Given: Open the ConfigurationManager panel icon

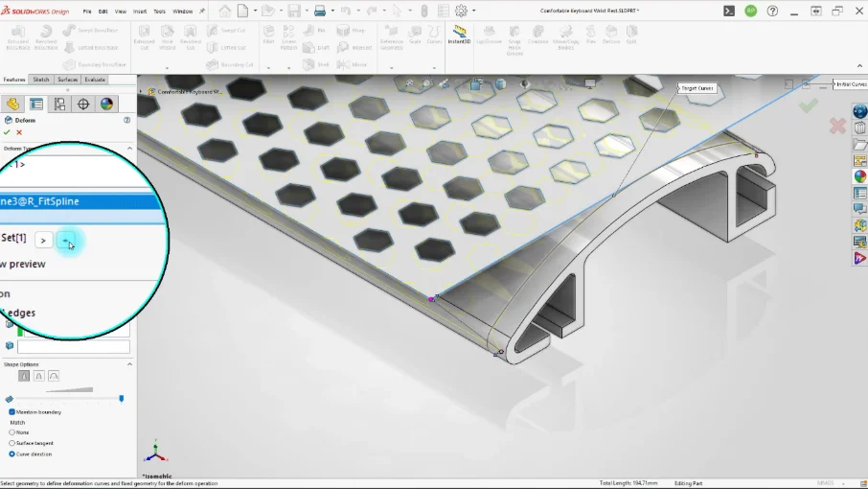Looking at the screenshot, I should tap(59, 105).
